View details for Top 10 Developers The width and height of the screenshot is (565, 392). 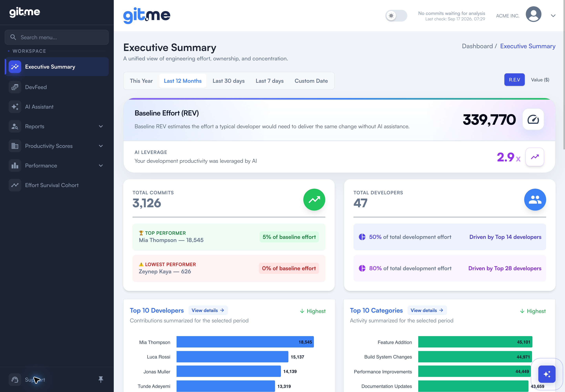coord(208,310)
